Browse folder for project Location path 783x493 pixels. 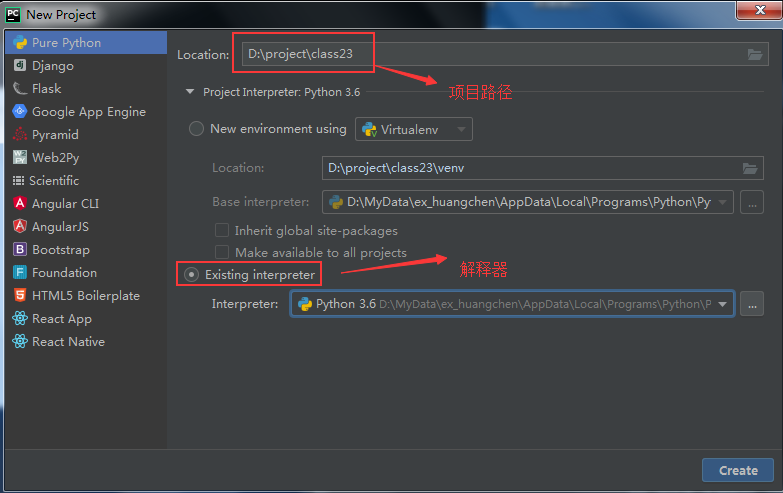coord(755,54)
